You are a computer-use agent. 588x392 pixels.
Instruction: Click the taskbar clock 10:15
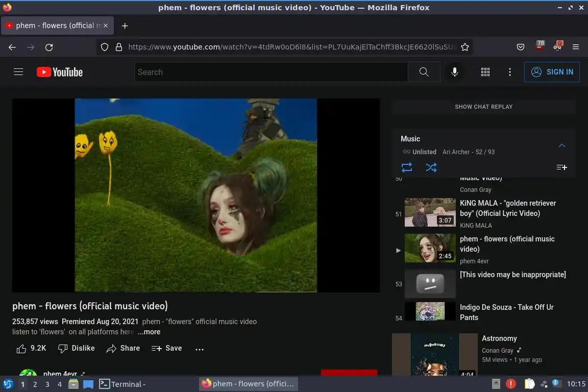click(x=576, y=384)
